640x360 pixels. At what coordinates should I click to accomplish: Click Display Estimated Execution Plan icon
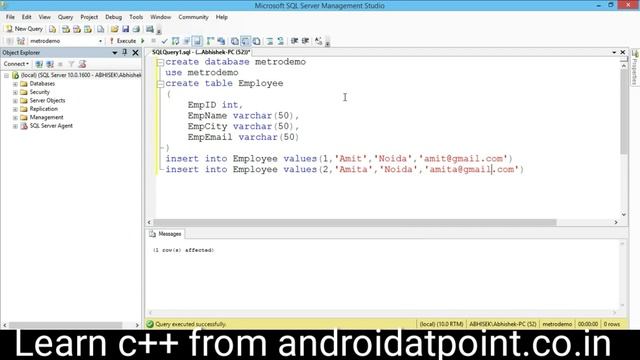pos(176,41)
